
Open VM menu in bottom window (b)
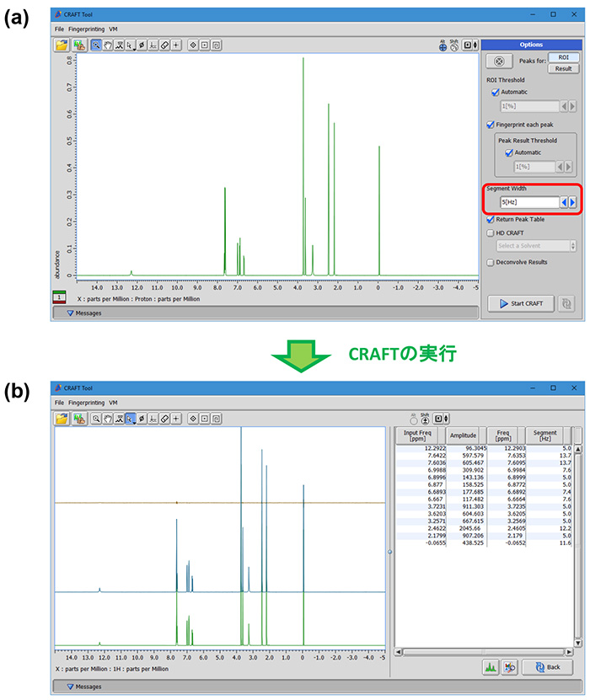[x=114, y=403]
